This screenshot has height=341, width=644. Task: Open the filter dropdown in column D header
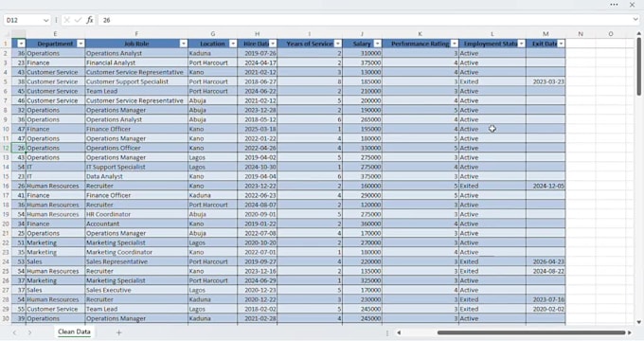click(x=21, y=44)
